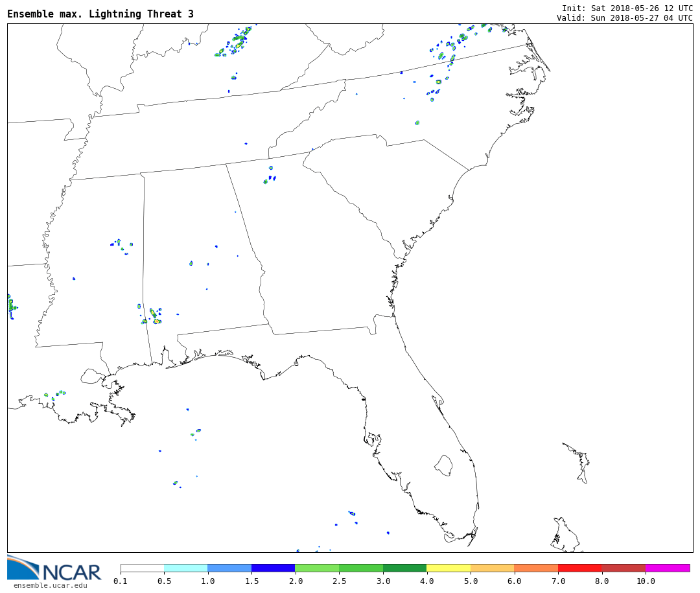Click the colorbar label '0.1'
The width and height of the screenshot is (700, 593).
121,581
